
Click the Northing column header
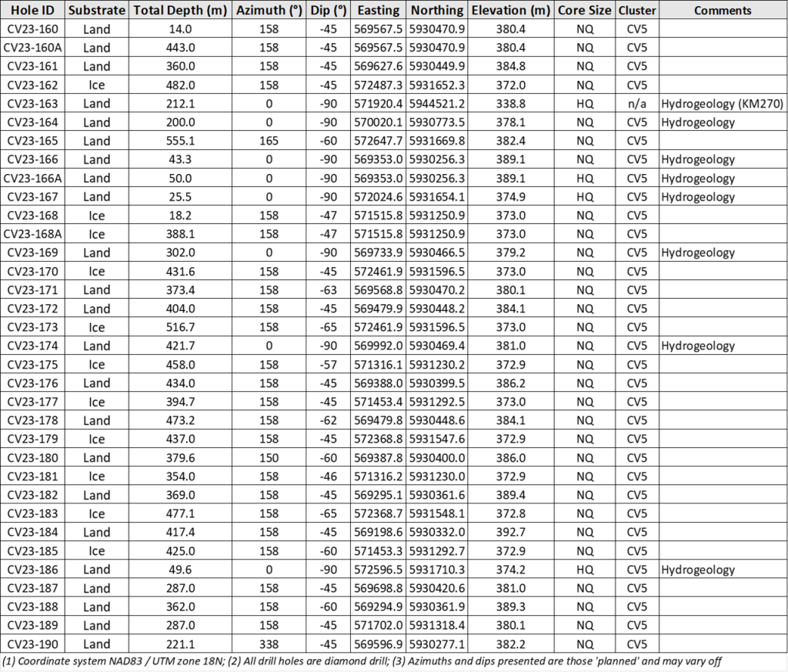437,10
